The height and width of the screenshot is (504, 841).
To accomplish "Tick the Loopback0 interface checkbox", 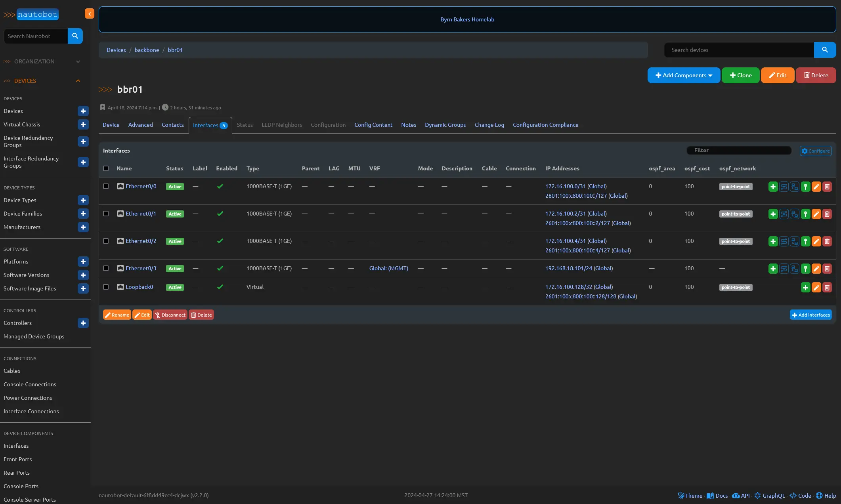I will [x=106, y=287].
